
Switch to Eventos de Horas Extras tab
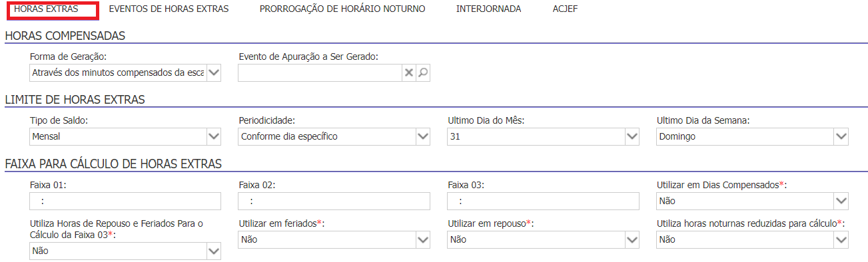point(169,9)
